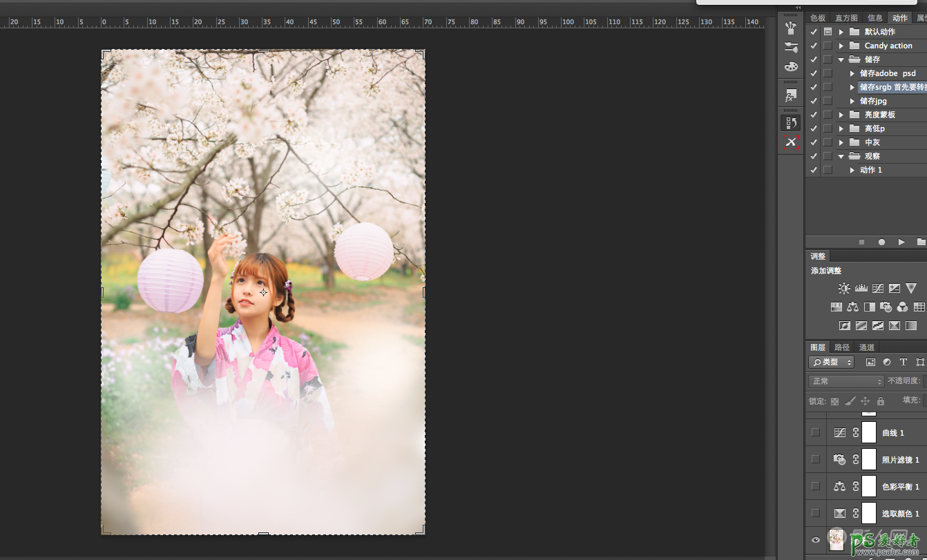Open the Styles (fx) panel icon
Viewport: 927px width, 560px height.
tap(791, 95)
